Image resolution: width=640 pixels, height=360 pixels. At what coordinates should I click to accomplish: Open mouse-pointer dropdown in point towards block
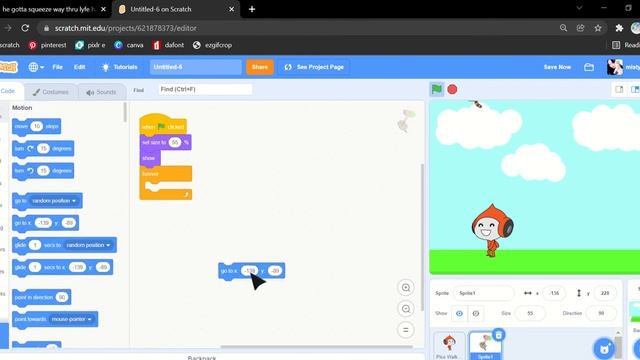(x=71, y=319)
